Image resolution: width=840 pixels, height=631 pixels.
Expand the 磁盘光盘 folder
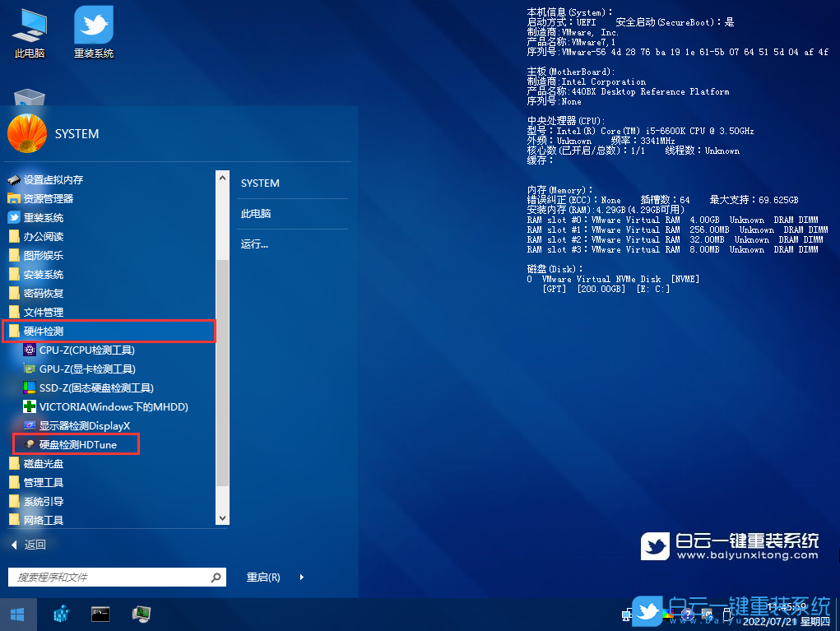(43, 464)
